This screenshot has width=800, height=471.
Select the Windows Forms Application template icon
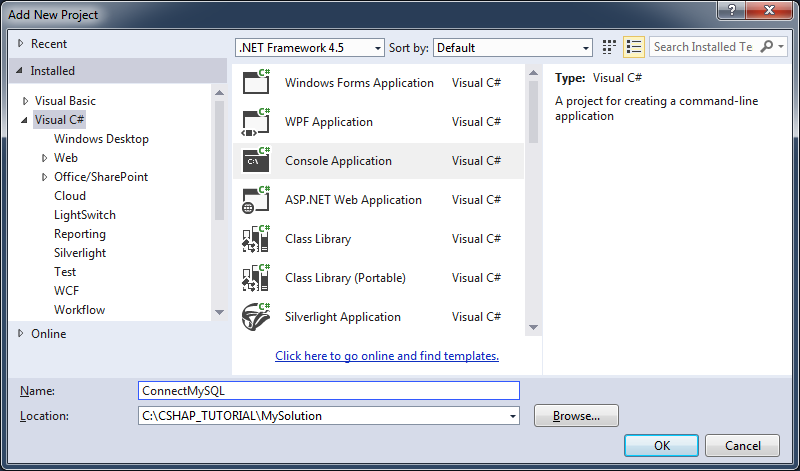[x=256, y=82]
